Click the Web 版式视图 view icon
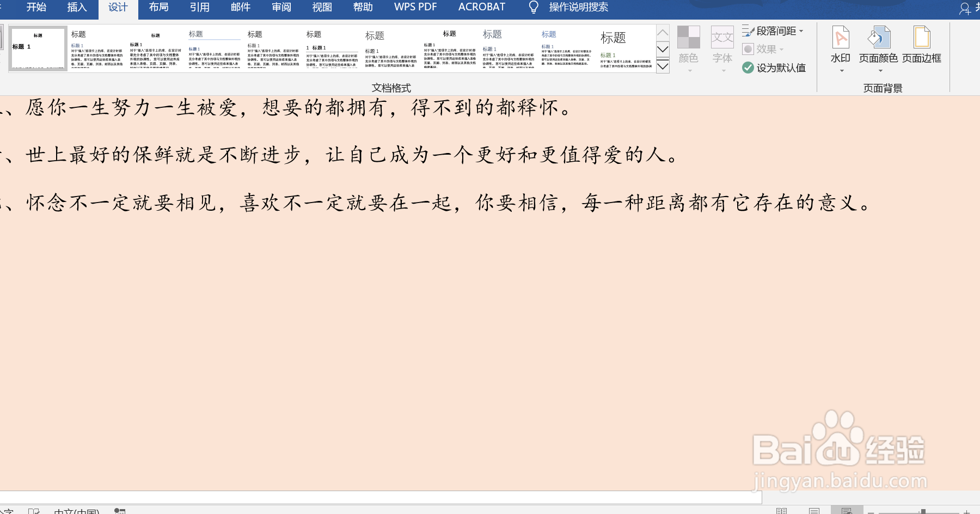Image resolution: width=980 pixels, height=514 pixels. coord(847,512)
